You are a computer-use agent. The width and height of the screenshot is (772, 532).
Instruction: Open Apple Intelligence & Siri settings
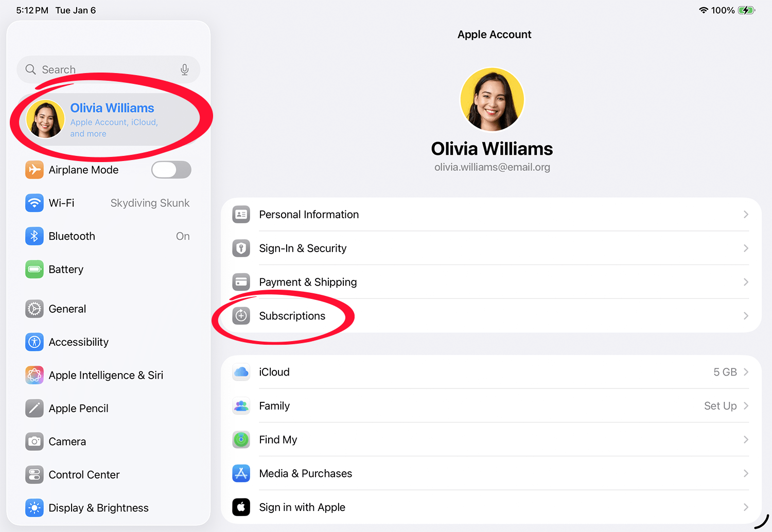(x=108, y=375)
